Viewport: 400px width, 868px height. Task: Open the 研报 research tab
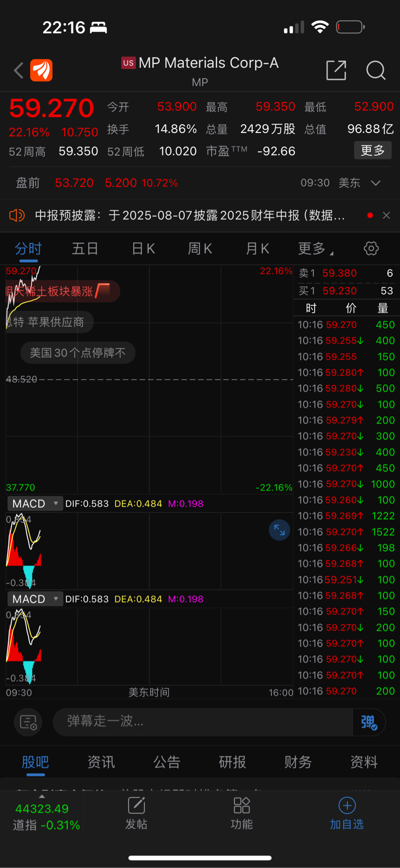[x=232, y=762]
